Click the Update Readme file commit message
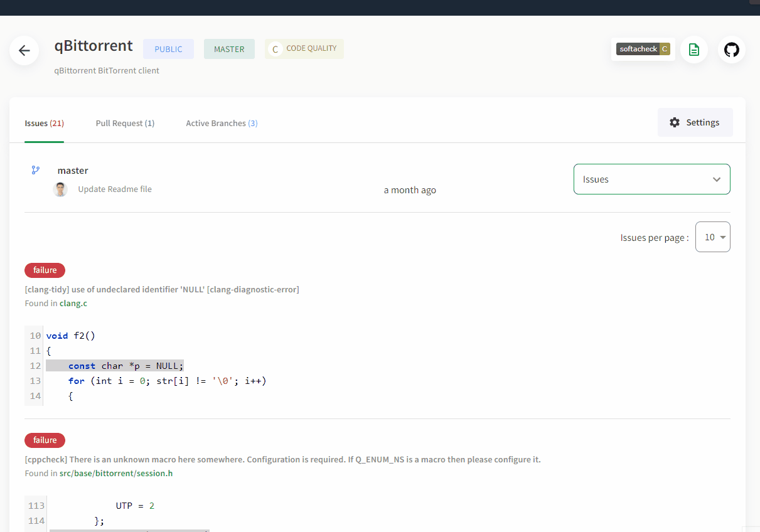Image resolution: width=760 pixels, height=532 pixels. (x=115, y=189)
